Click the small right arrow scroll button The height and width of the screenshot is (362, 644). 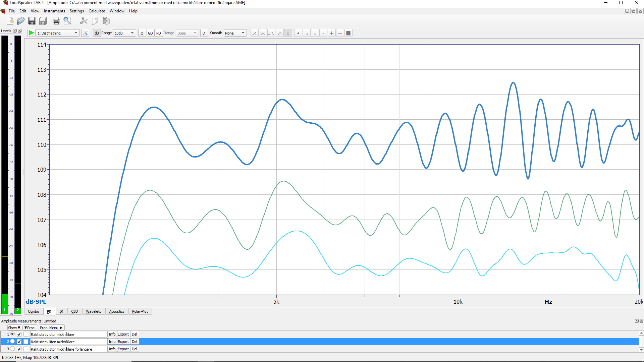coord(315,33)
